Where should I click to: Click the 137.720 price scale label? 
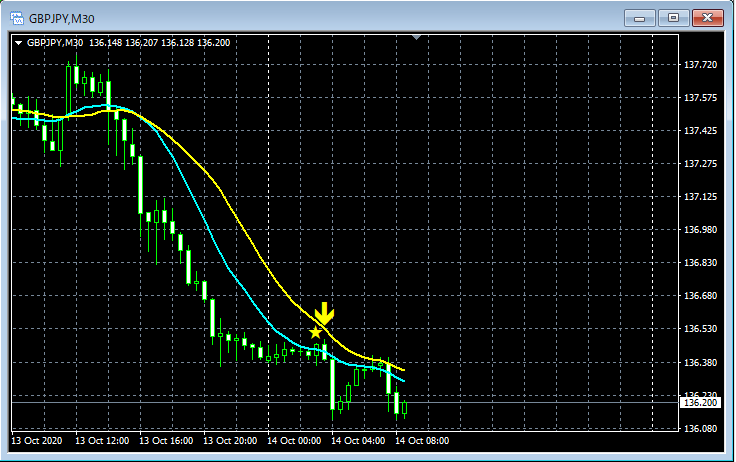click(700, 64)
